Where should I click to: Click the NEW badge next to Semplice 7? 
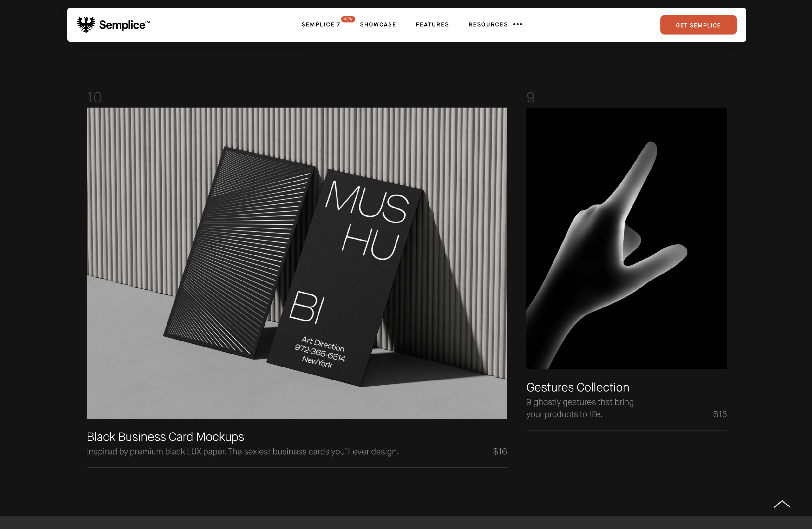point(348,19)
